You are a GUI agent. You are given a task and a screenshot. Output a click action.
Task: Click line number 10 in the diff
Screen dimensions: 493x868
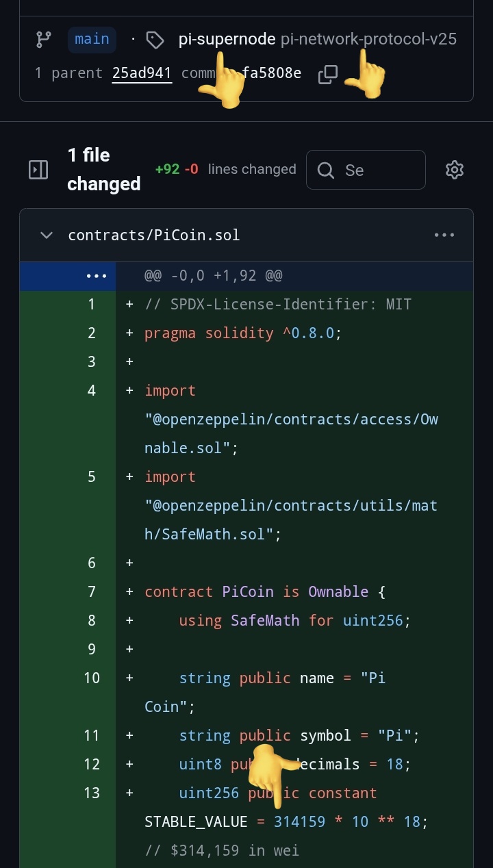(x=92, y=678)
